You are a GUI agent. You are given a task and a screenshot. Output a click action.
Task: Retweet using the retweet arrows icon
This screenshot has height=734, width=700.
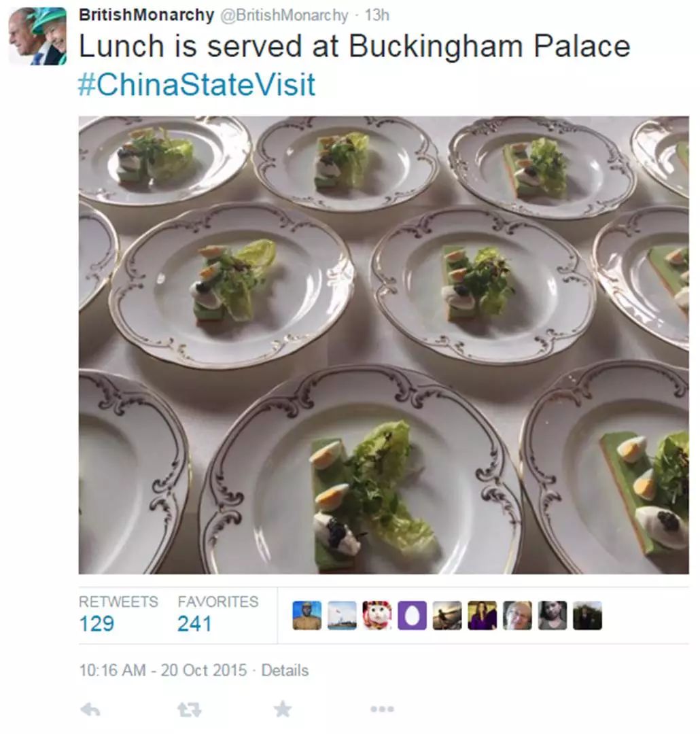pyautogui.click(x=190, y=710)
